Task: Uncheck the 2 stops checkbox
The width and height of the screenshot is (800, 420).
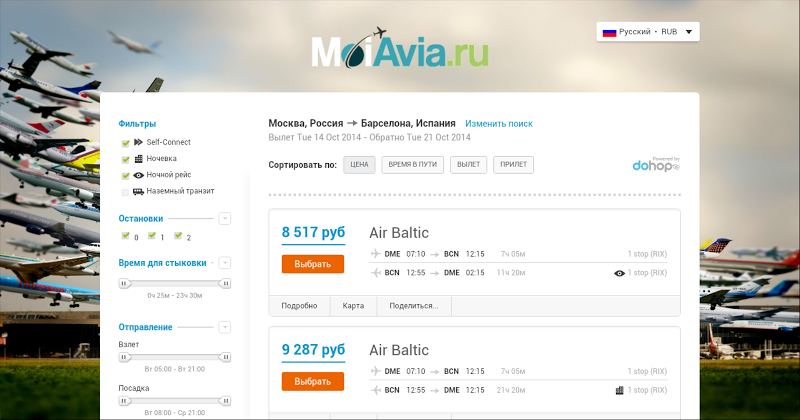Action: [x=177, y=237]
